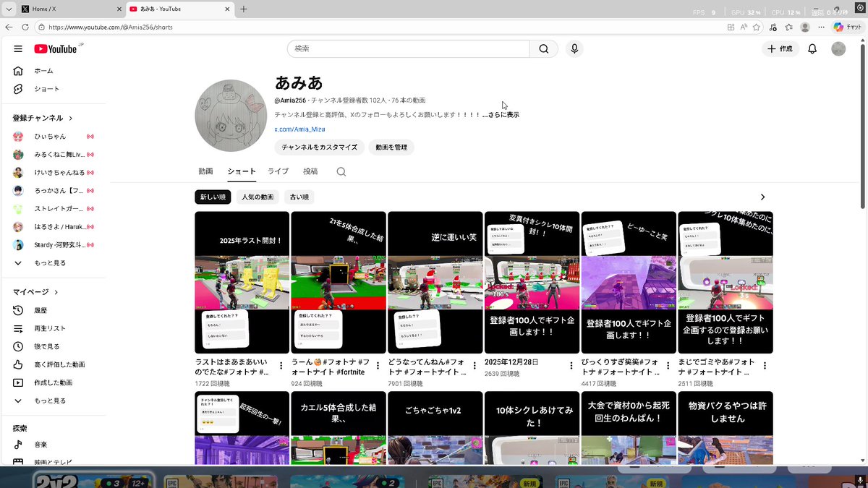Open notifications with the bell icon
Image resolution: width=868 pixels, height=488 pixels.
coord(812,48)
